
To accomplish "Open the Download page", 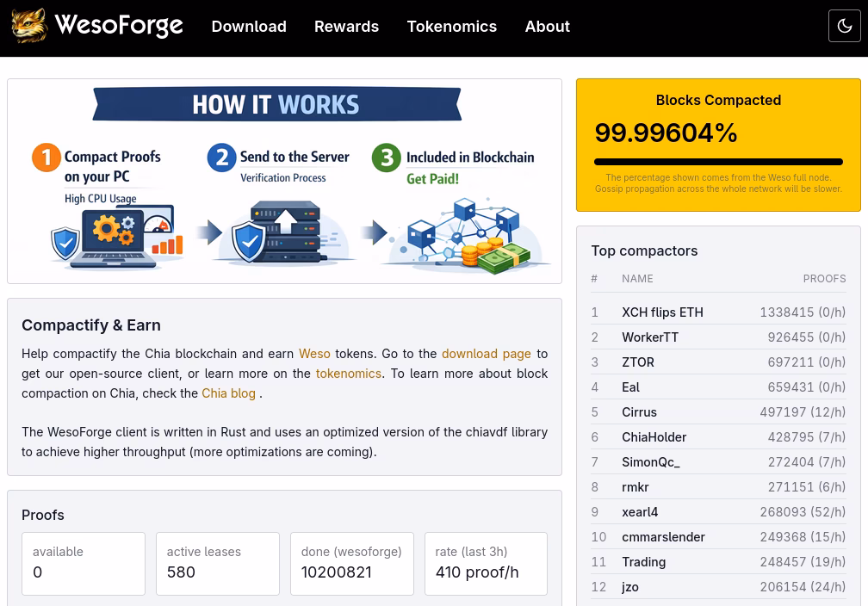I will 249,26.
